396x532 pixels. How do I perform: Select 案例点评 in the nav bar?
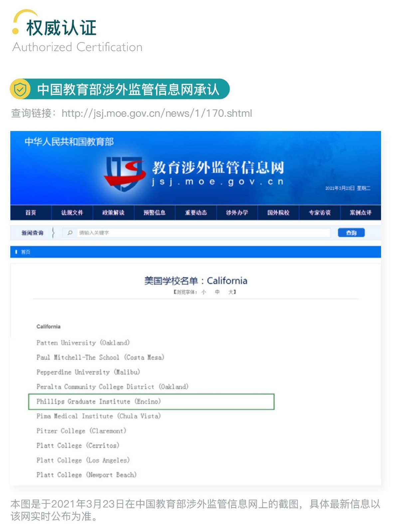click(360, 212)
